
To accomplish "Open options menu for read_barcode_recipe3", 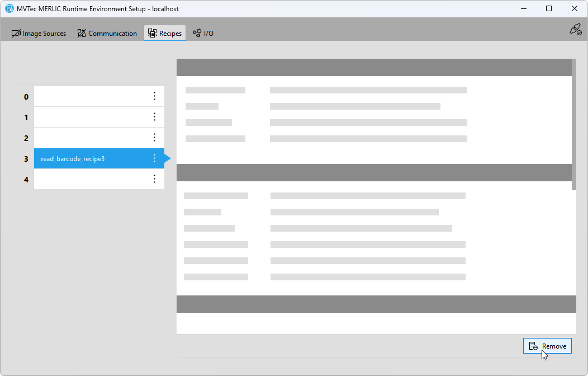I will 155,158.
